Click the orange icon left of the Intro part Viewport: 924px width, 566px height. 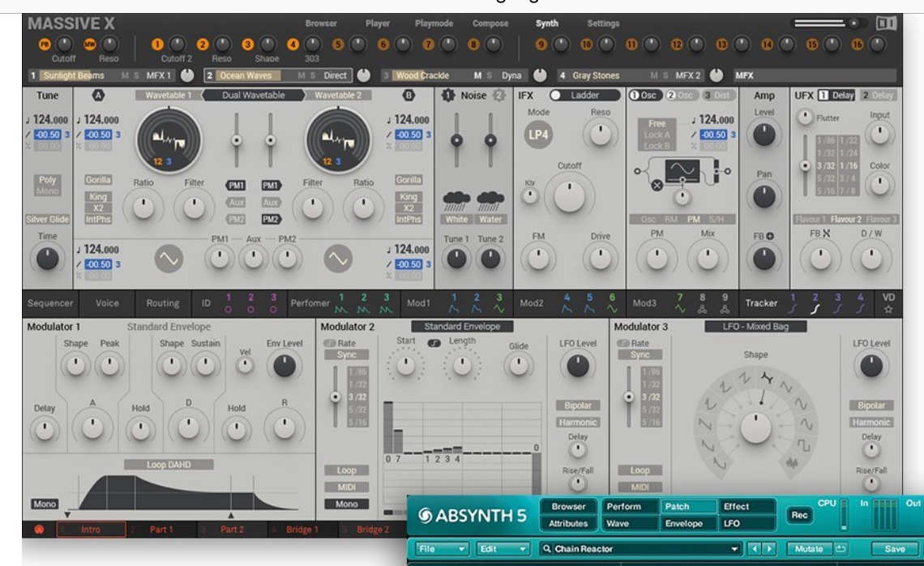click(39, 530)
